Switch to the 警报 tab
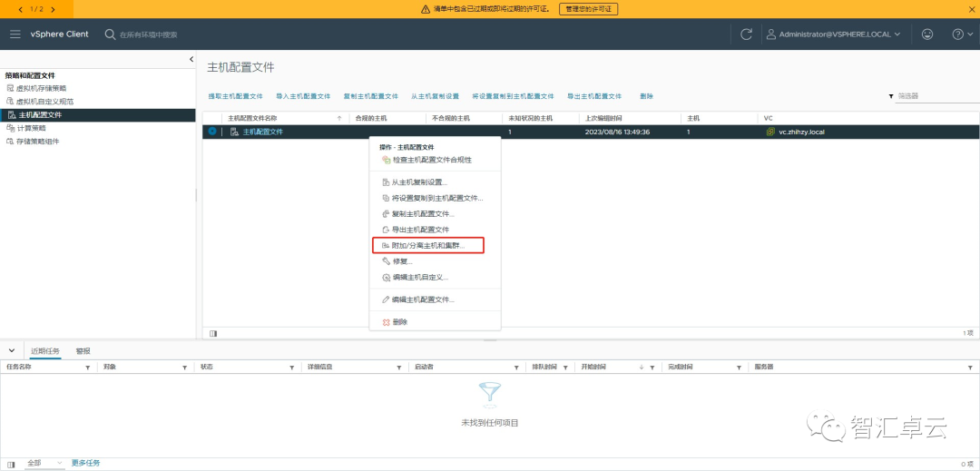 (x=83, y=351)
